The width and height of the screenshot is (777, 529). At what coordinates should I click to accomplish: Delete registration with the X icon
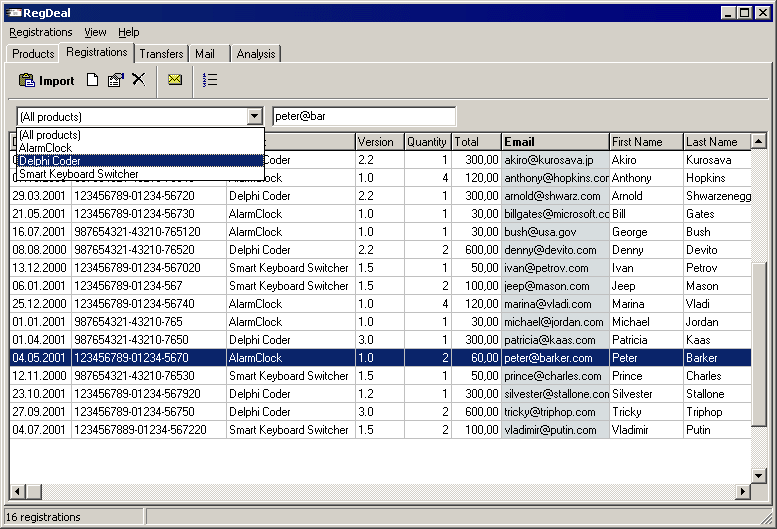139,79
